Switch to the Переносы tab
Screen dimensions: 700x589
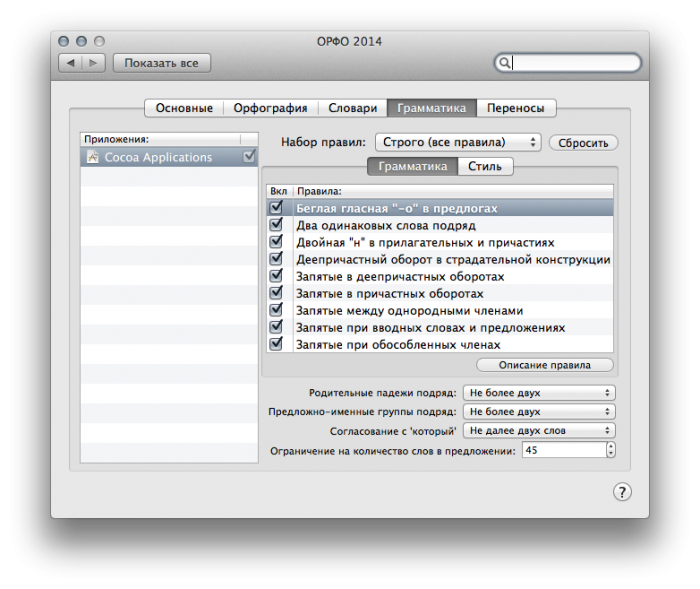(516, 108)
